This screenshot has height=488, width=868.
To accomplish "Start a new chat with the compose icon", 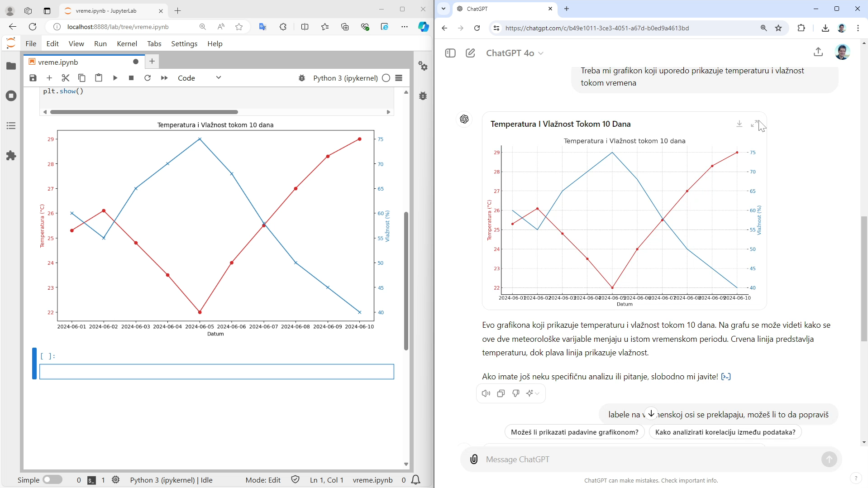I will coord(470,53).
